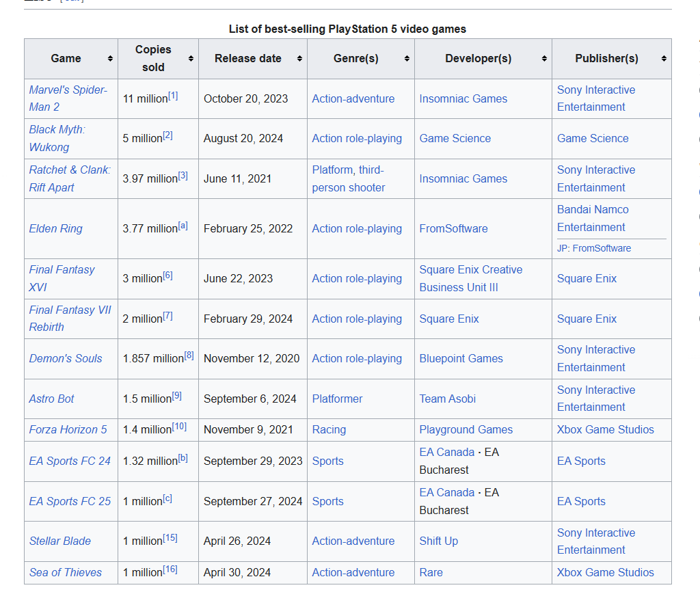Screen dimensions: 700x592
Task: Open Action-adventure genre in Spider-Man 2 row
Action: point(353,98)
